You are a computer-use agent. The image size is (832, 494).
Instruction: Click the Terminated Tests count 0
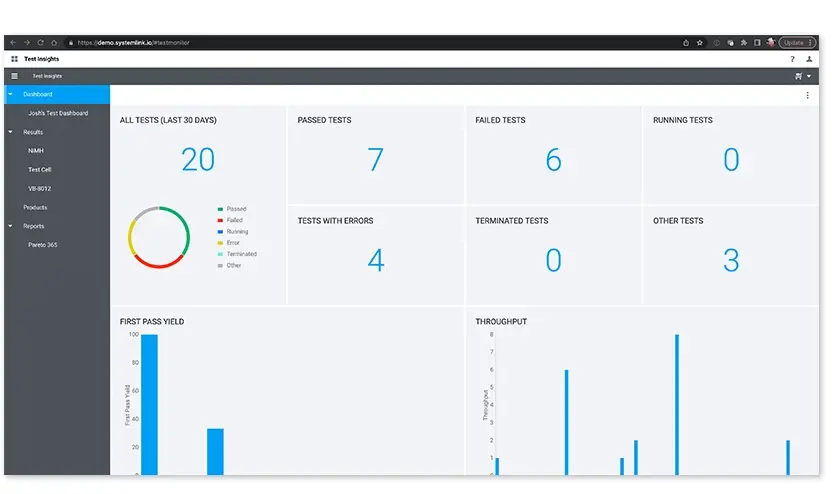click(553, 260)
